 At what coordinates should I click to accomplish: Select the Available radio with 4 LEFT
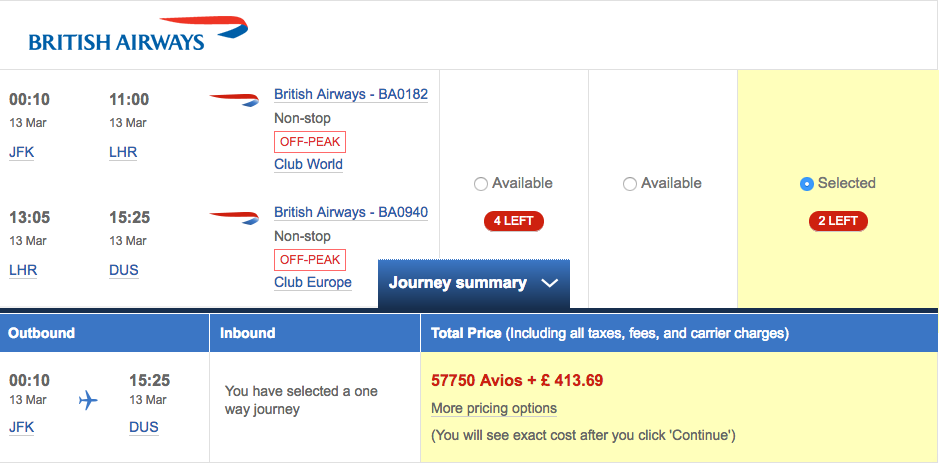tap(480, 184)
